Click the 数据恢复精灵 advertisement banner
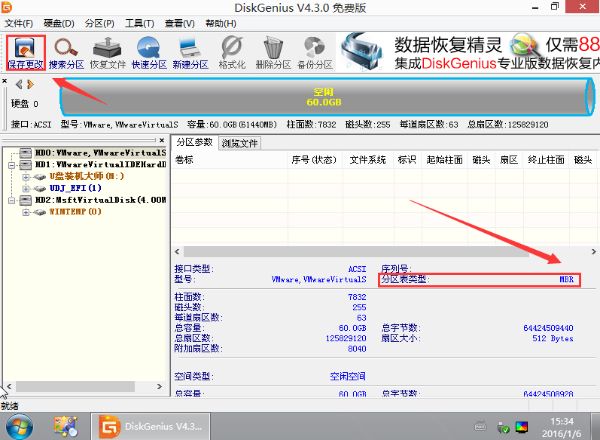The height and width of the screenshot is (440, 600). coord(468,52)
